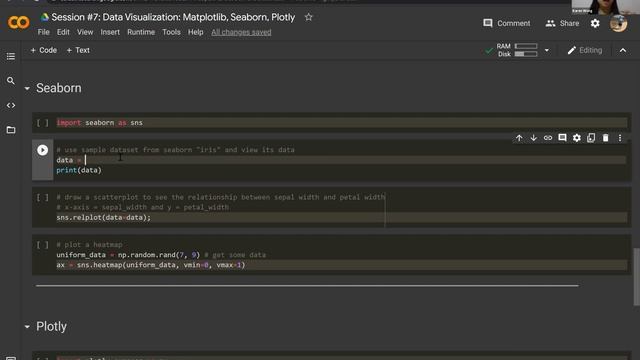Click the notebook title text
The image size is (640, 360).
pos(173,17)
